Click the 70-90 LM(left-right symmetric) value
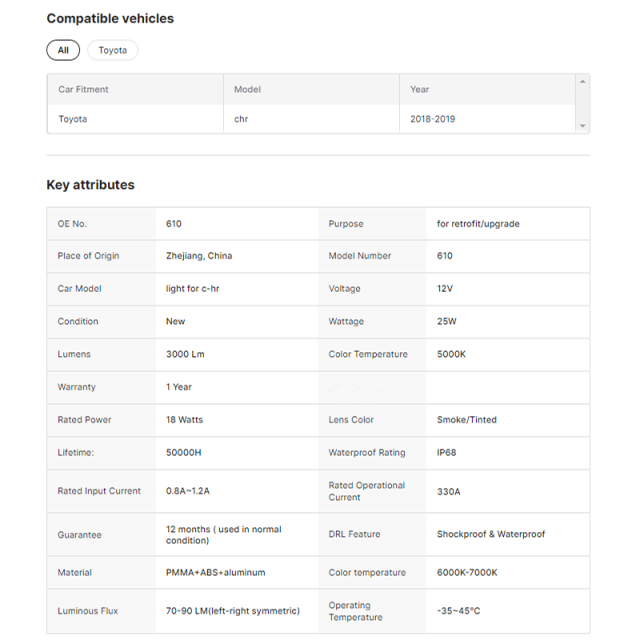The image size is (640, 640). (233, 611)
